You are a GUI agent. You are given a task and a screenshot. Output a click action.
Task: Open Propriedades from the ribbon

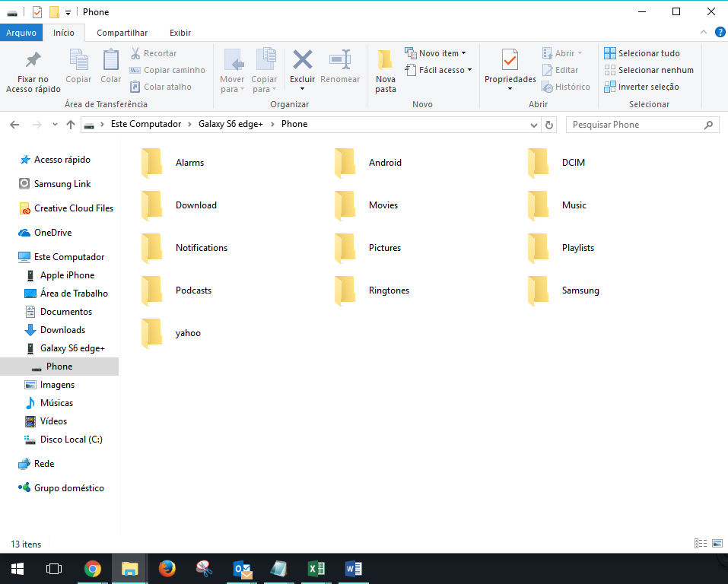[510, 70]
